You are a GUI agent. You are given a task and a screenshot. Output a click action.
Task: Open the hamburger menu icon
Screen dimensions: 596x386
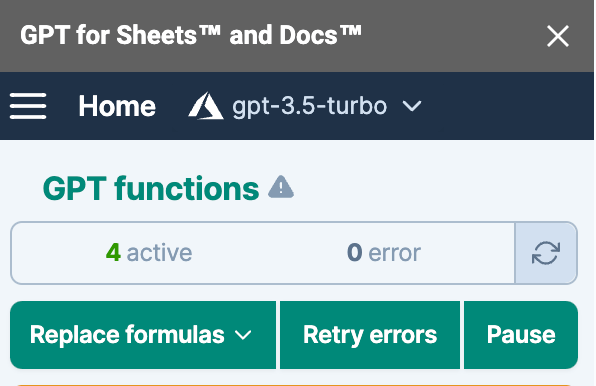28,106
